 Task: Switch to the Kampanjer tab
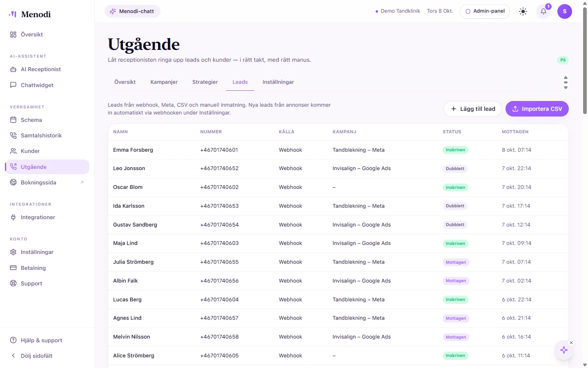click(x=164, y=82)
